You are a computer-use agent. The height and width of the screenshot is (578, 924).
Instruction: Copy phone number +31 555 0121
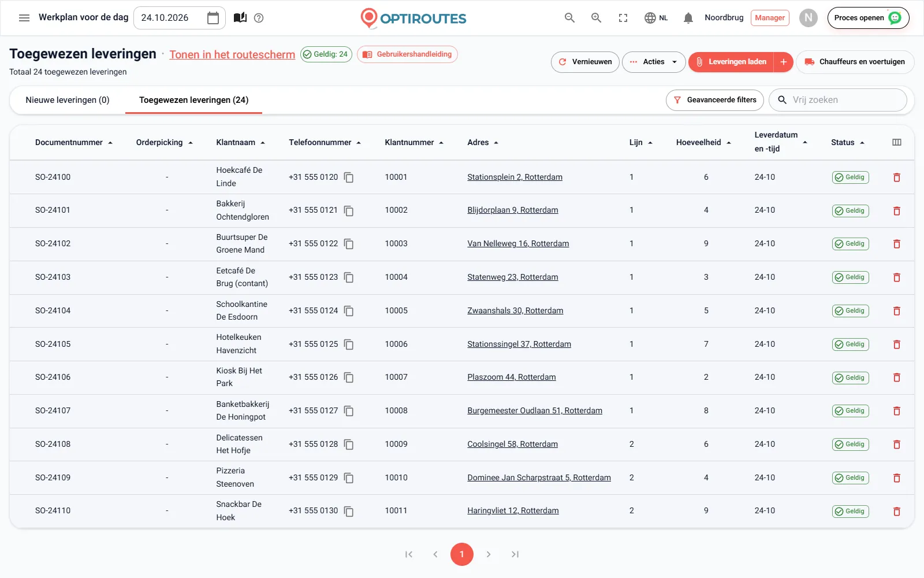click(349, 211)
